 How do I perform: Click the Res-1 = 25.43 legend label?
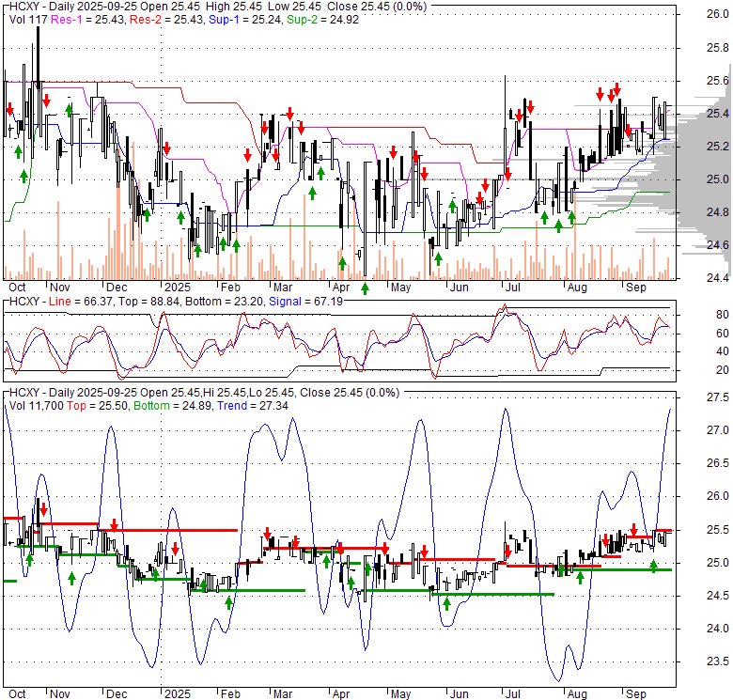(x=88, y=20)
